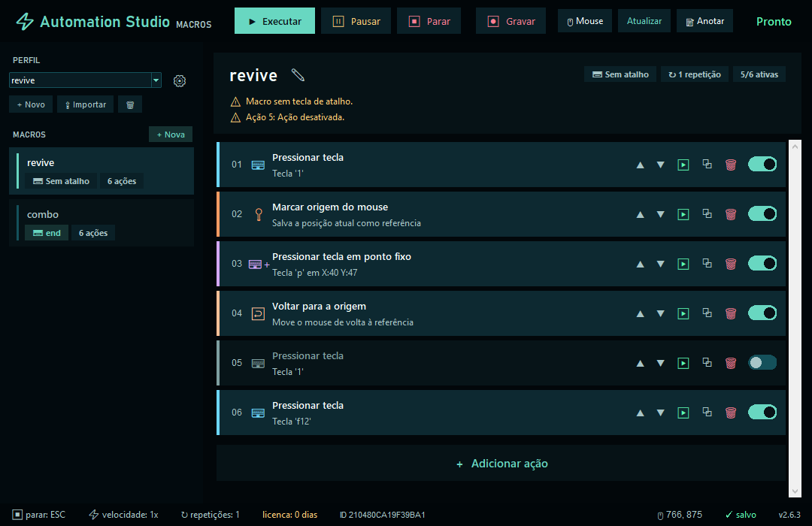Delete action 04 Voltar para a origem
The image size is (812, 526).
(x=731, y=314)
